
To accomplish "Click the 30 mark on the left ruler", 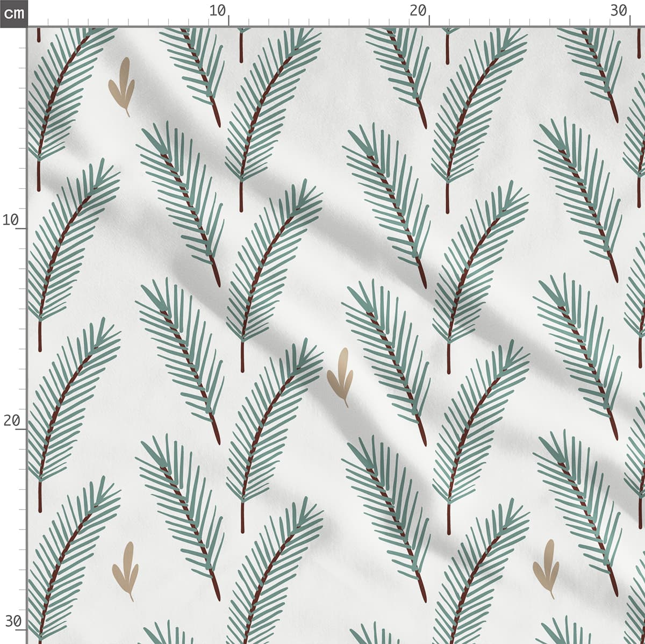I will 12,621.
